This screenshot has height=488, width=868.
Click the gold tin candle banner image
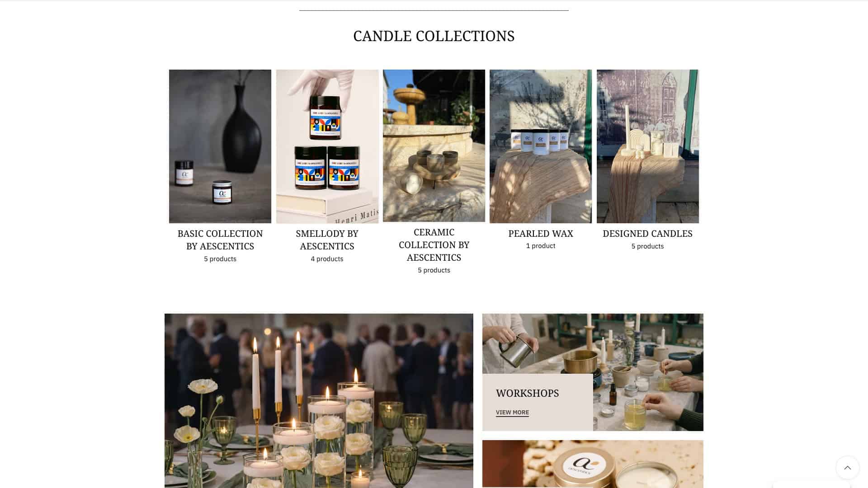(593, 464)
